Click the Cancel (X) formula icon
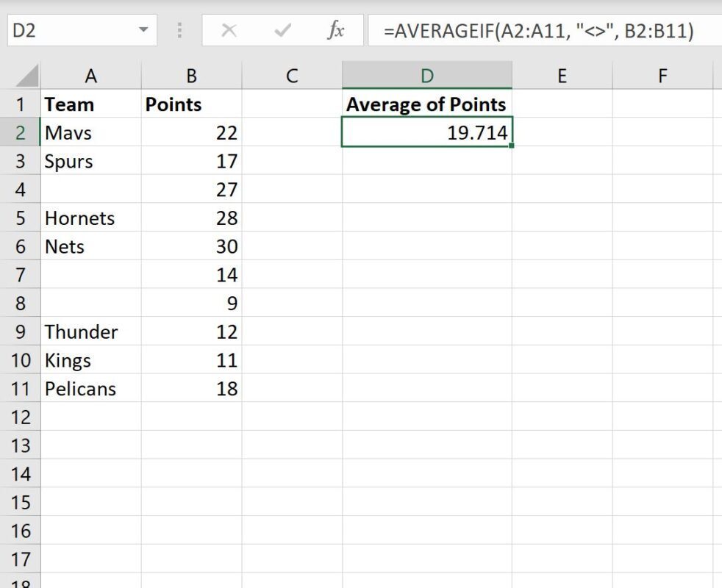The image size is (722, 588). click(229, 31)
